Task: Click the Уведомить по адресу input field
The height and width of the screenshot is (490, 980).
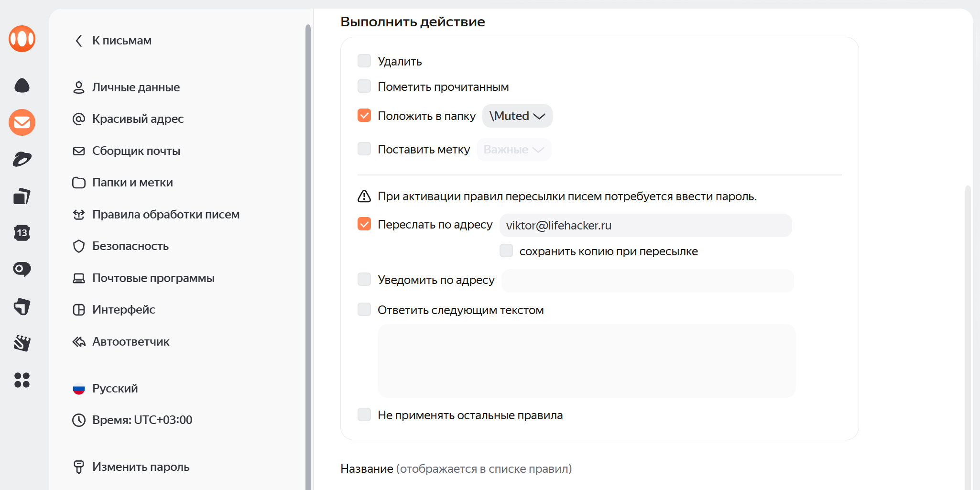Action: (x=648, y=281)
